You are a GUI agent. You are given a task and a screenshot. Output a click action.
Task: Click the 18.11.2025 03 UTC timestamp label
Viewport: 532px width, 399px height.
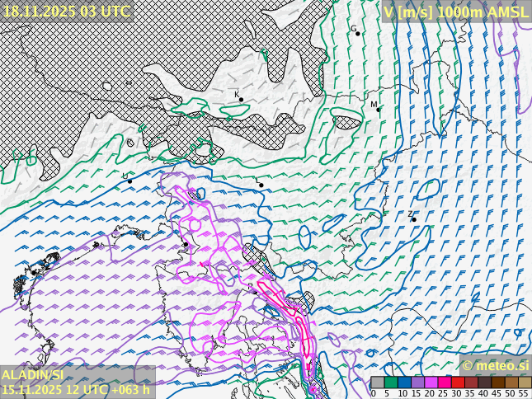coord(66,11)
